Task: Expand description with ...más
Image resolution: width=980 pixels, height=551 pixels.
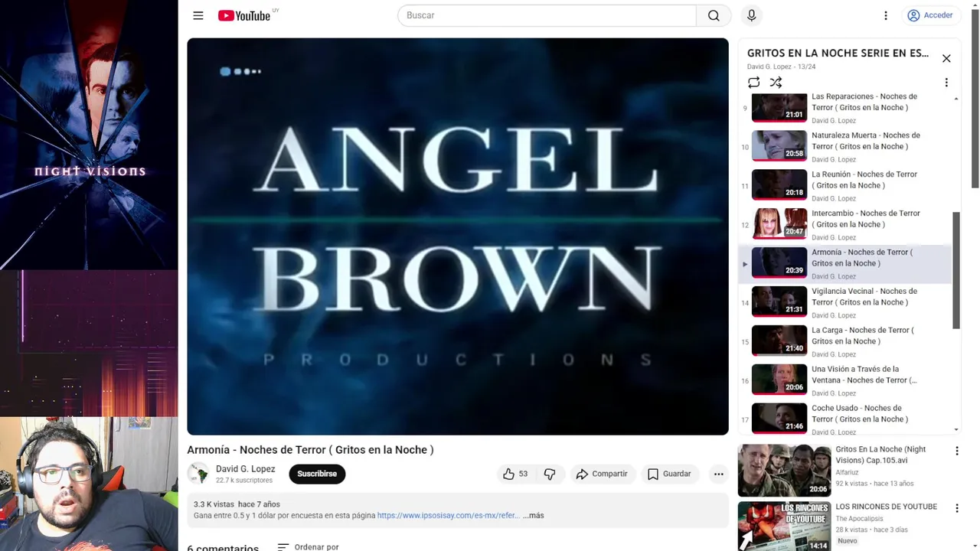Action: 534,516
